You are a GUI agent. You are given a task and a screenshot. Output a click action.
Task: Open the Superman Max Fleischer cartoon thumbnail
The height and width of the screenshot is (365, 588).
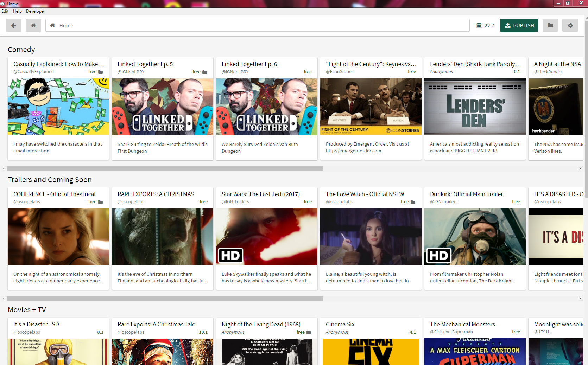click(x=475, y=352)
